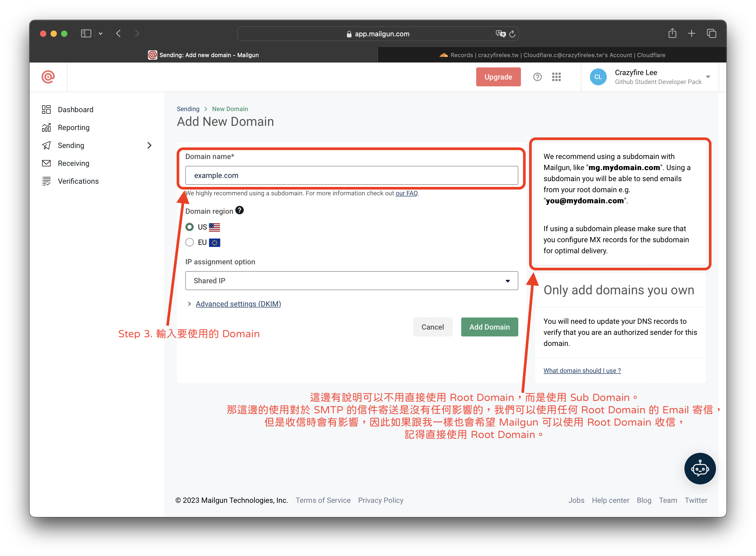Click the Domain region info icon
The height and width of the screenshot is (556, 756).
pos(240,210)
